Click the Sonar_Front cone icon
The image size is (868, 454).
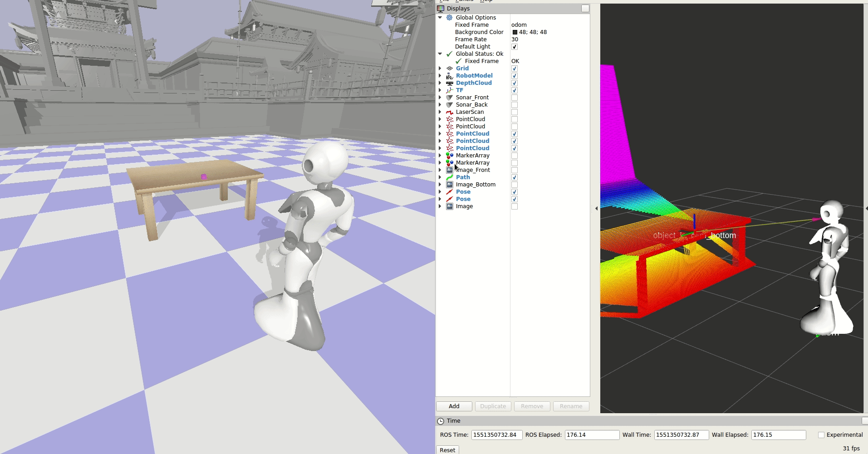pos(449,97)
